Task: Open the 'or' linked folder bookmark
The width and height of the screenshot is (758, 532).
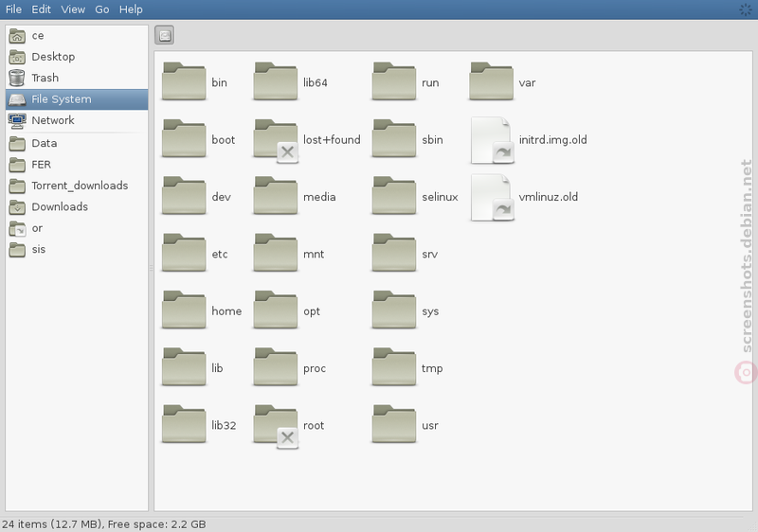Action: coord(77,228)
